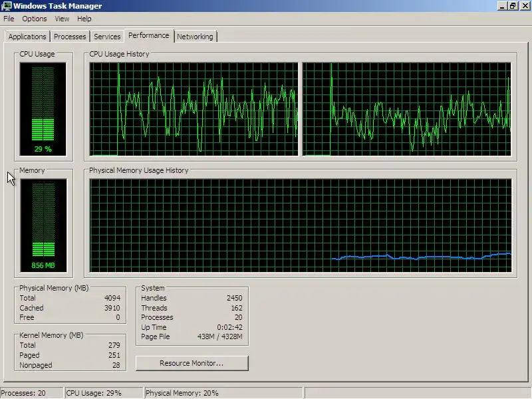Open the View menu
This screenshot has width=532, height=399.
pos(62,19)
